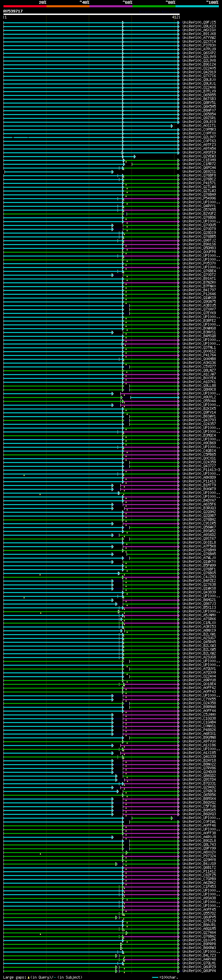Select the query name AV539717
Viewport: 222px width, 980px height.
point(13,11)
